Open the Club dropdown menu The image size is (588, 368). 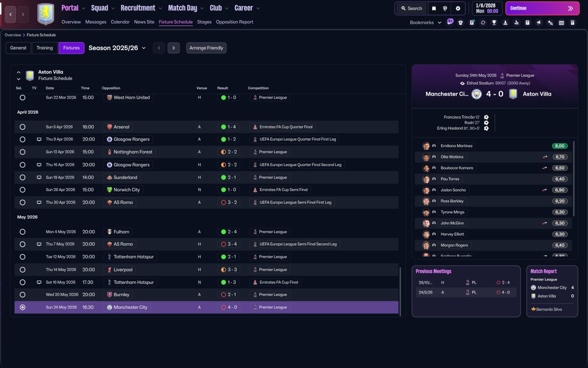[219, 8]
